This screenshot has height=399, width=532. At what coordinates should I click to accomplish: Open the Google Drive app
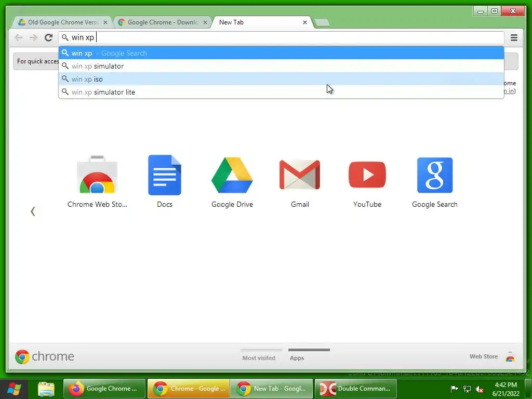point(232,175)
